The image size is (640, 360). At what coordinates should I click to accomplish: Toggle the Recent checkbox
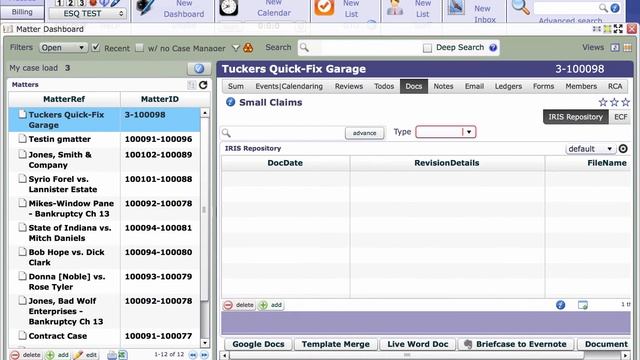pos(96,47)
